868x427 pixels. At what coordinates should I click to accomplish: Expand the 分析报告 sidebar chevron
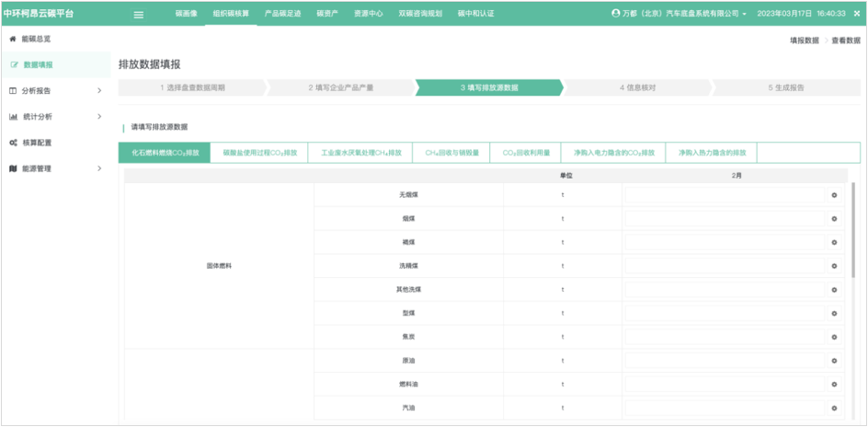point(99,91)
